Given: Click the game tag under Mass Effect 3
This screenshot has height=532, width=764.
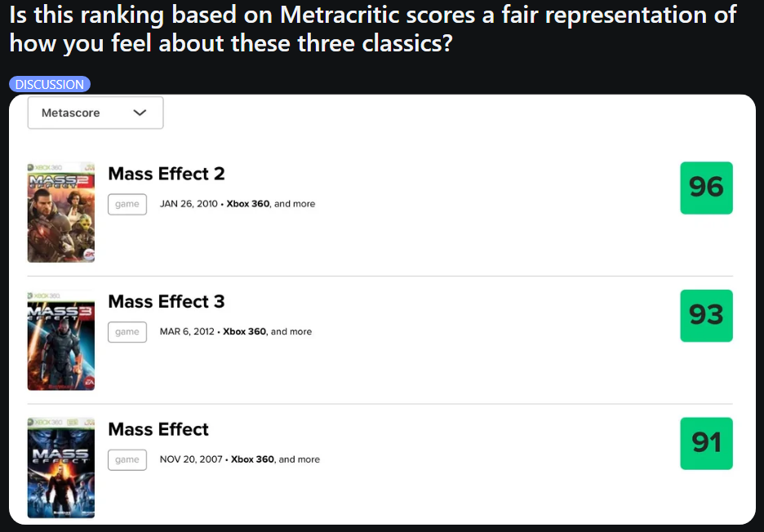Looking at the screenshot, I should (x=127, y=331).
